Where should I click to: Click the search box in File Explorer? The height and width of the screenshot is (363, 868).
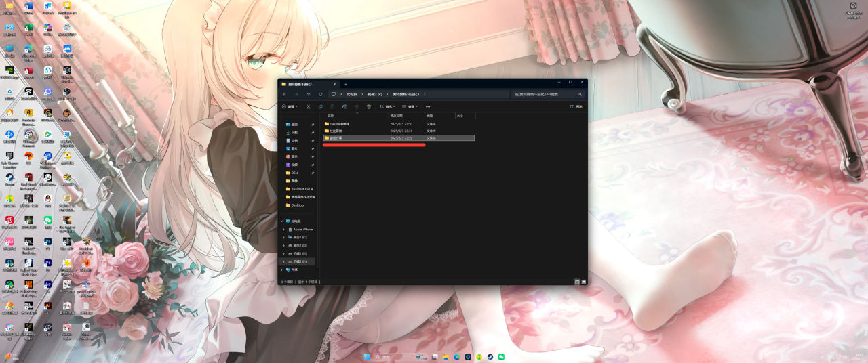pos(548,94)
